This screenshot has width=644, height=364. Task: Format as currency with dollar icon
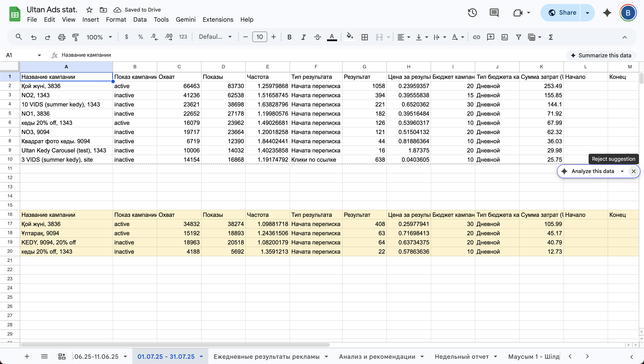click(x=127, y=37)
